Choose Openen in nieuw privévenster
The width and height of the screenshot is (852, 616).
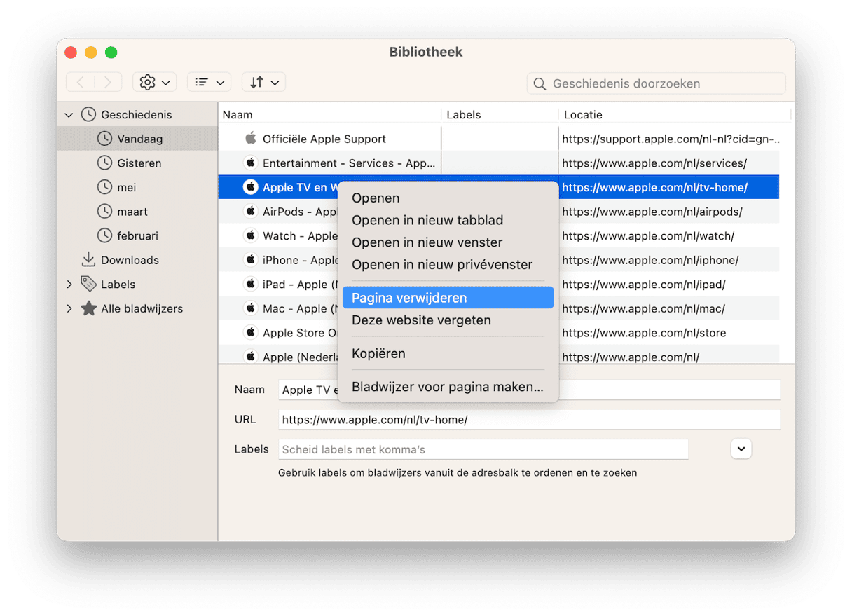point(448,265)
